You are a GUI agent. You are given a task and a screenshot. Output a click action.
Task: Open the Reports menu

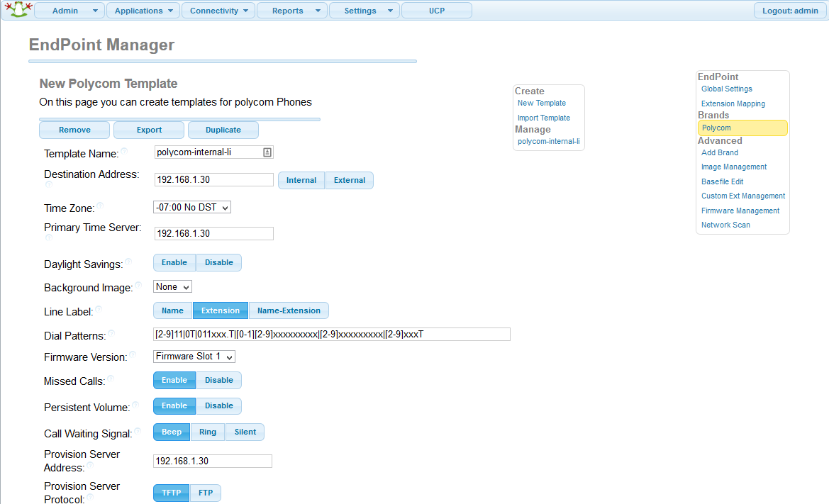pyautogui.click(x=292, y=11)
